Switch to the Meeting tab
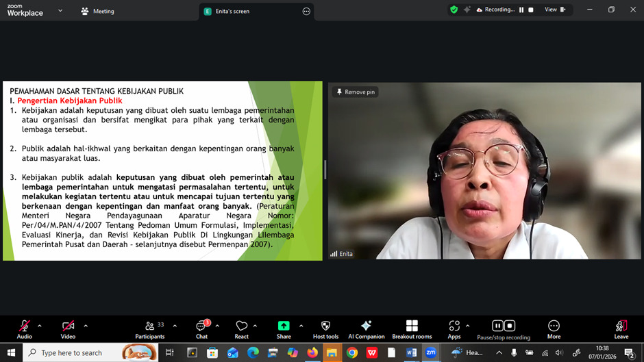This screenshot has width=644, height=362. coord(97,11)
